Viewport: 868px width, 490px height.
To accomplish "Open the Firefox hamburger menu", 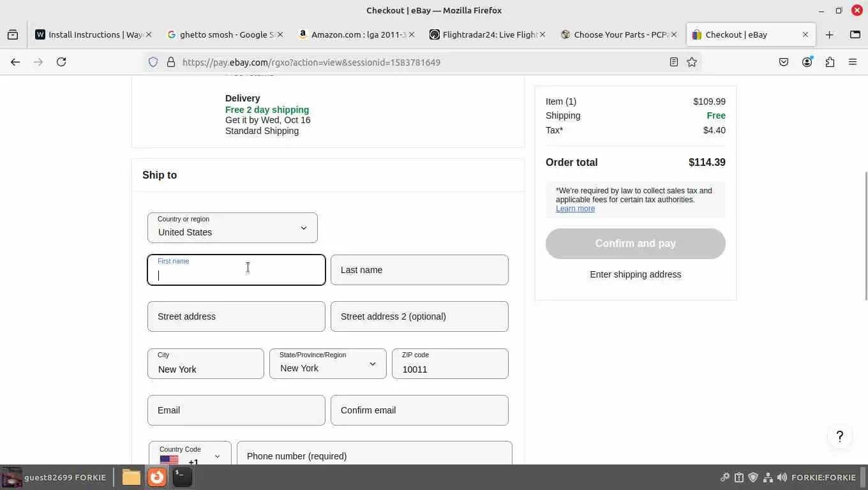I will click(853, 62).
